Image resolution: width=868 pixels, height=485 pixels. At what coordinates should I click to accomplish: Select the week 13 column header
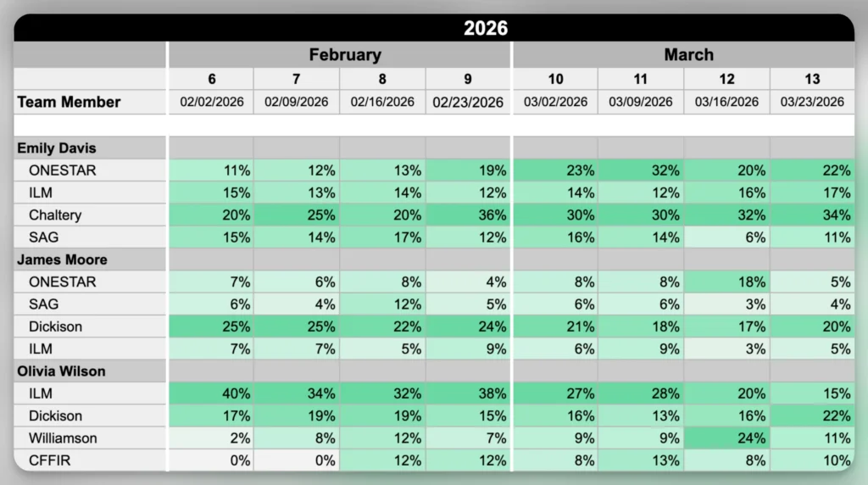pyautogui.click(x=812, y=79)
